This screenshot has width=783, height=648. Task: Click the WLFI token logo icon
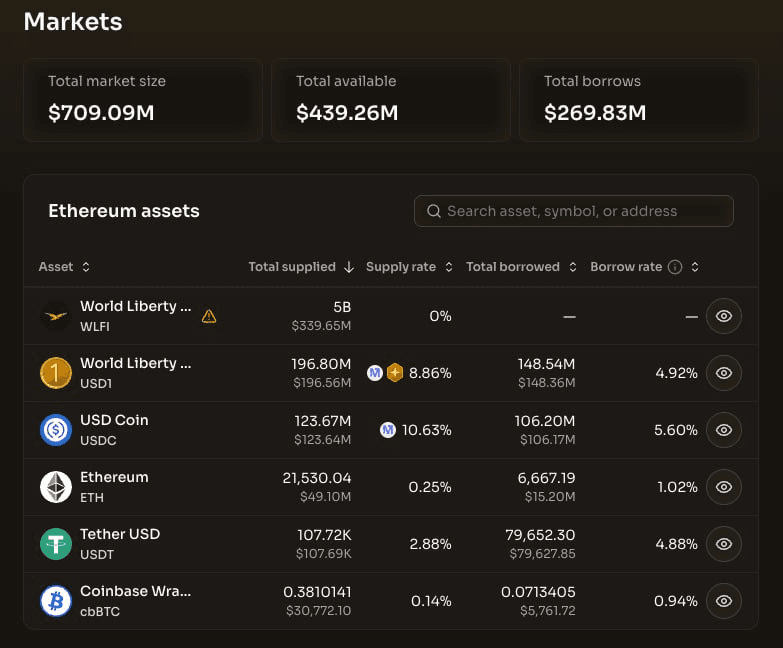(x=56, y=316)
